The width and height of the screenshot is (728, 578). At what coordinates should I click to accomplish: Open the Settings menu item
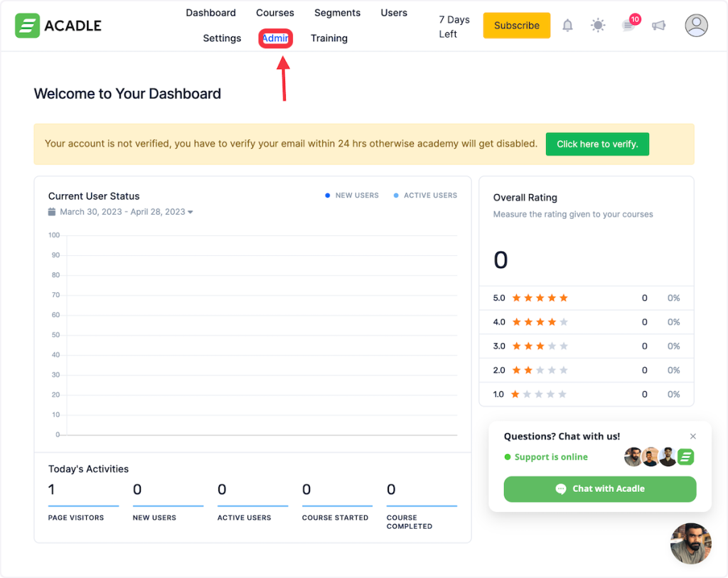pos(222,38)
